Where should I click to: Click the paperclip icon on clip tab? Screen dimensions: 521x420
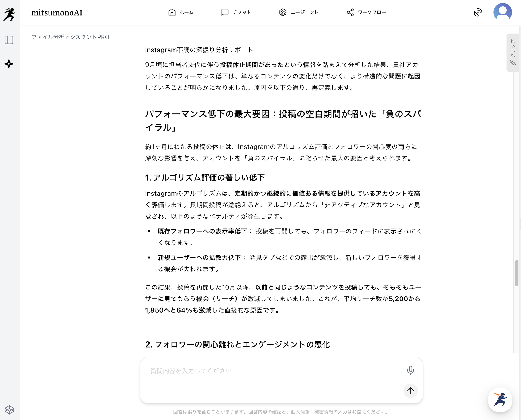click(x=513, y=63)
